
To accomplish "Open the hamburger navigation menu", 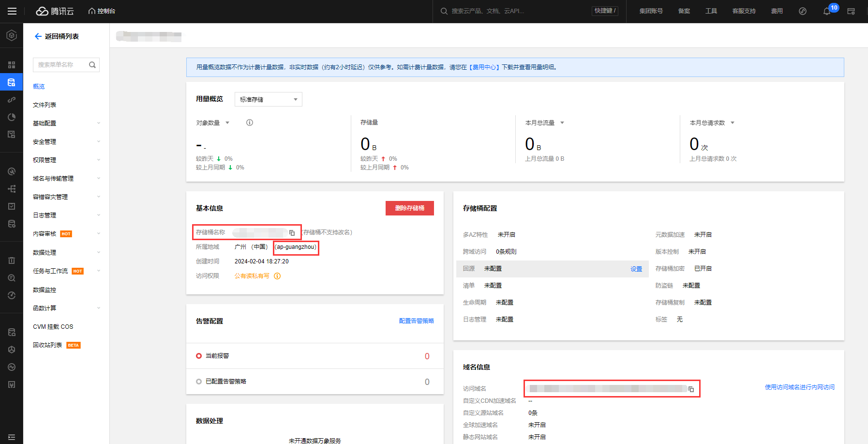I will [12, 11].
